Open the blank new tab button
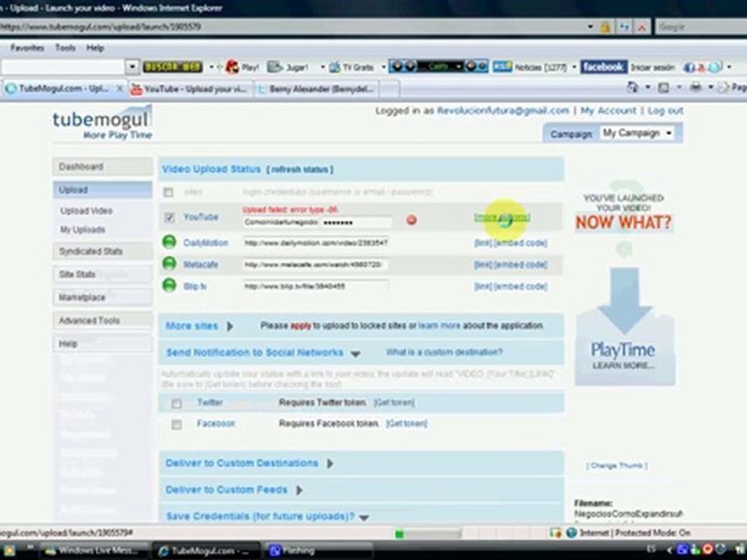 389,89
